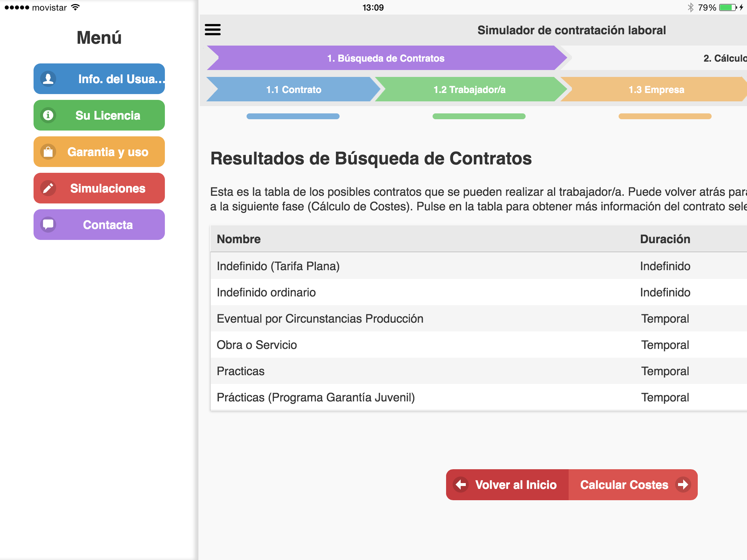
Task: Click Temporal duration of Practicas row
Action: [665, 371]
